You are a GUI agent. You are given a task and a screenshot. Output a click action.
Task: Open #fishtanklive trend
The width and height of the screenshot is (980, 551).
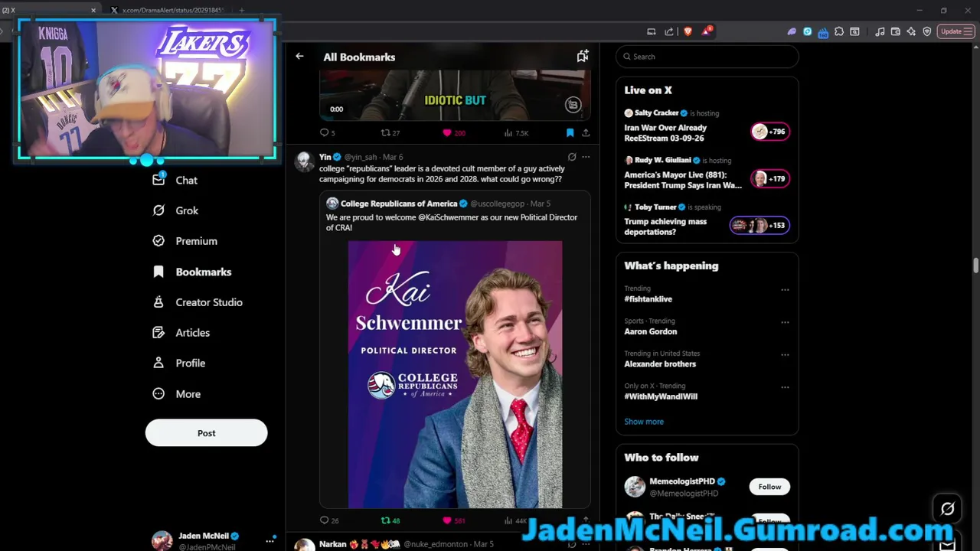click(648, 299)
